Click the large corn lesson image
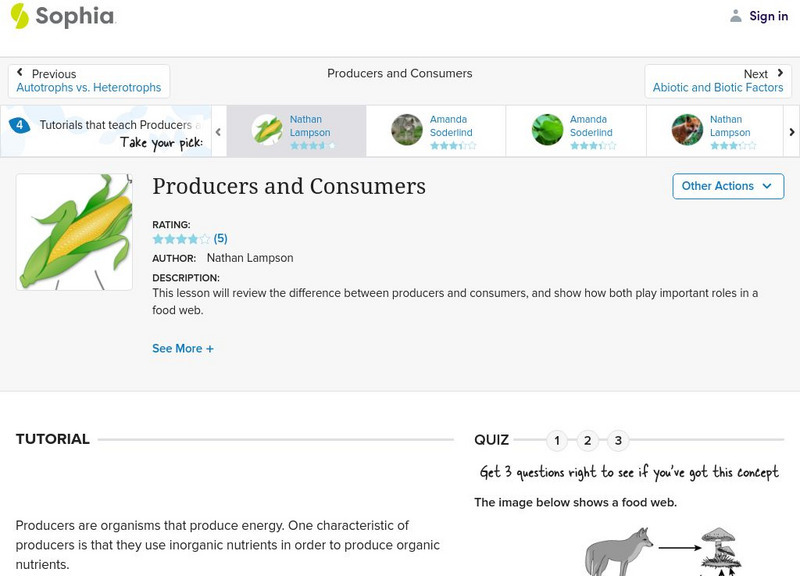Image resolution: width=800 pixels, height=576 pixels. click(x=74, y=232)
